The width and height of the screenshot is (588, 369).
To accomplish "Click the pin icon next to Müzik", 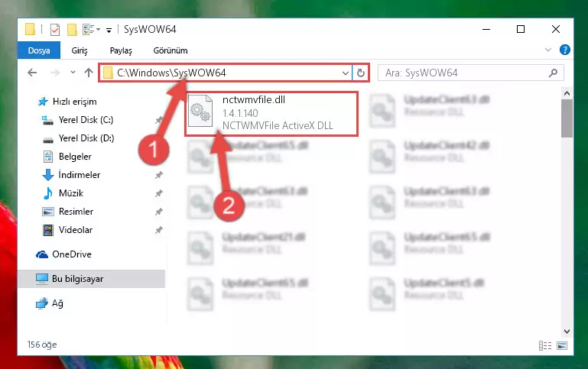I will (x=159, y=193).
